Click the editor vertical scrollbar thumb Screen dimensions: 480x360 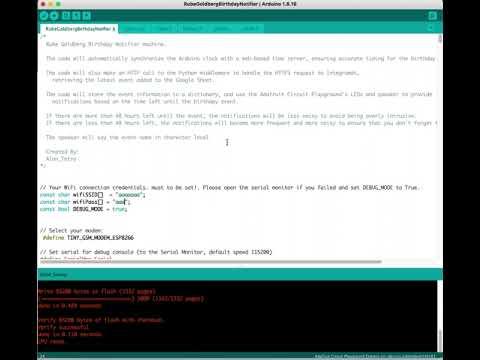coord(440,39)
